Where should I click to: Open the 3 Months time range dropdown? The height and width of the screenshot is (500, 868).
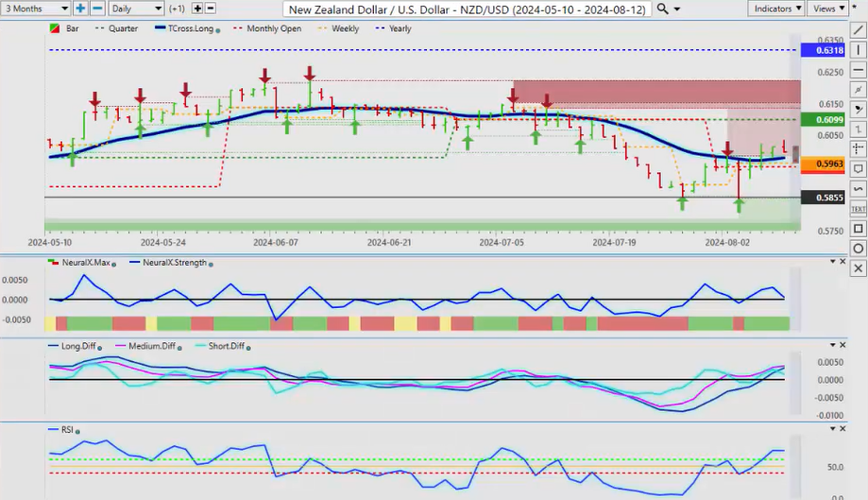click(x=36, y=9)
